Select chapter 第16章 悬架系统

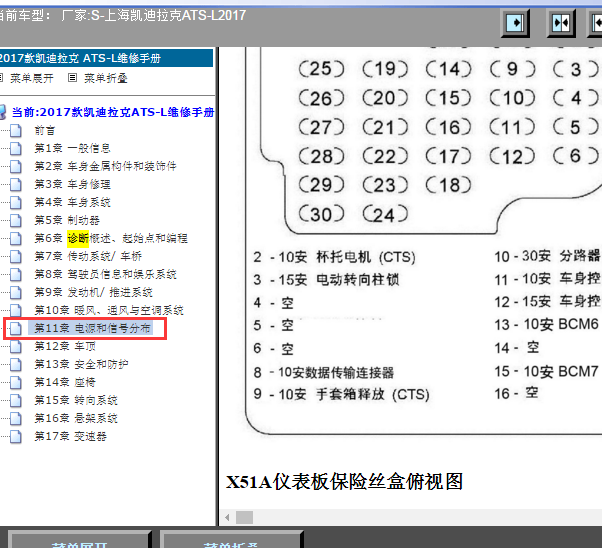tap(76, 418)
